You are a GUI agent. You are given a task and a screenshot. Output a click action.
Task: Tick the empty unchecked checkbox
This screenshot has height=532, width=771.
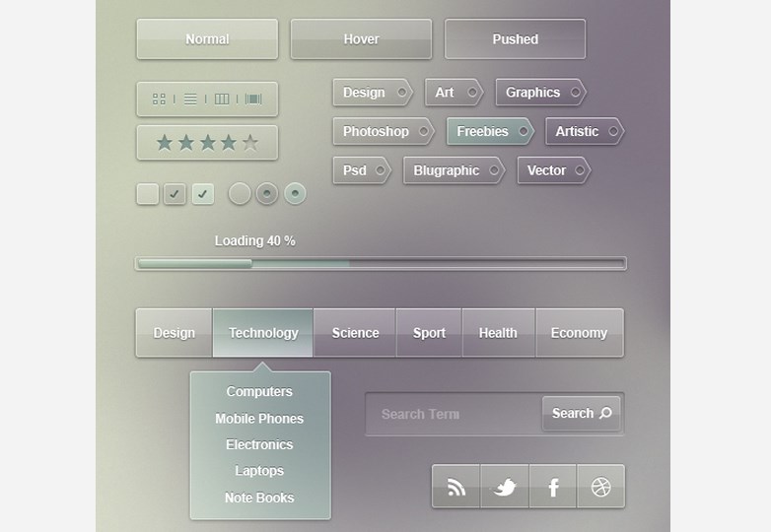coord(147,194)
